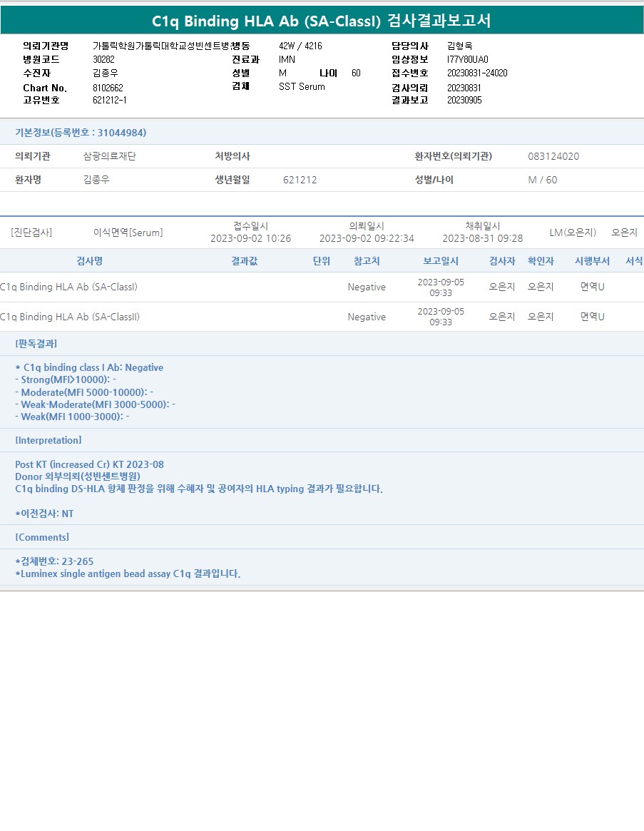
Task: Click patient number 083124020
Action: pos(553,156)
